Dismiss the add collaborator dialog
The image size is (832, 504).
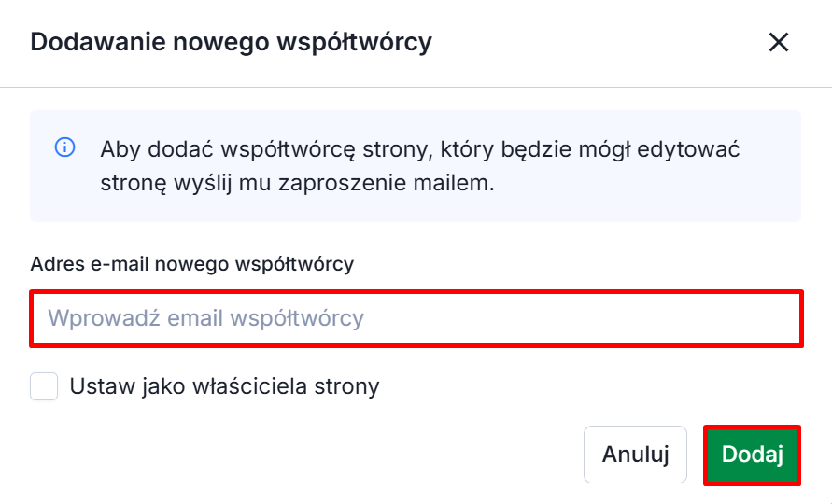pos(778,42)
